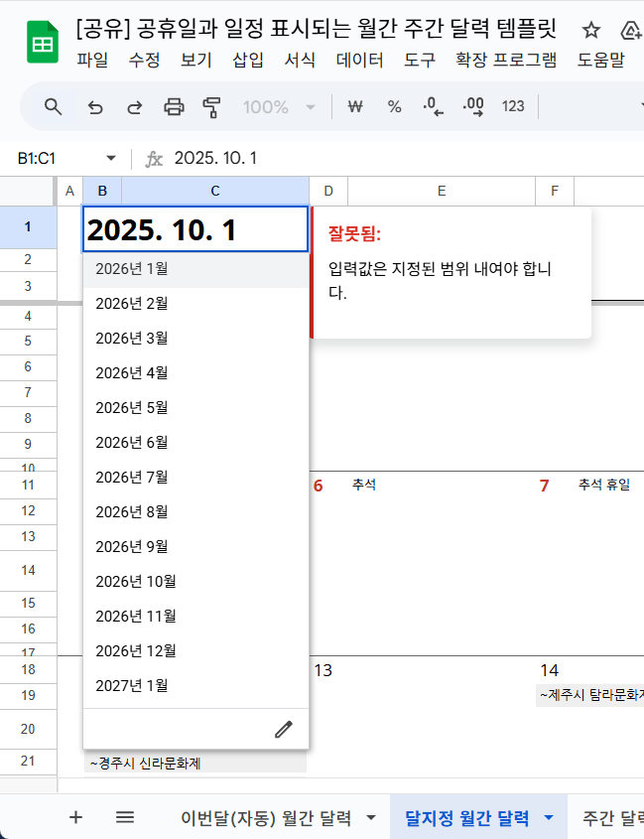This screenshot has height=839, width=644.
Task: Open the 달지정 월간 달력 tab menu arrow
Action: [x=548, y=818]
